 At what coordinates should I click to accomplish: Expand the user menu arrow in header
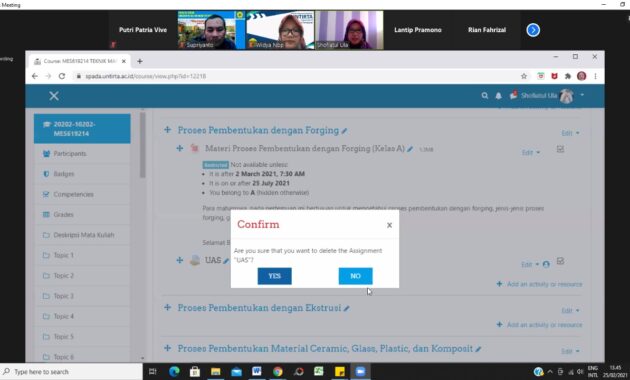click(x=582, y=95)
